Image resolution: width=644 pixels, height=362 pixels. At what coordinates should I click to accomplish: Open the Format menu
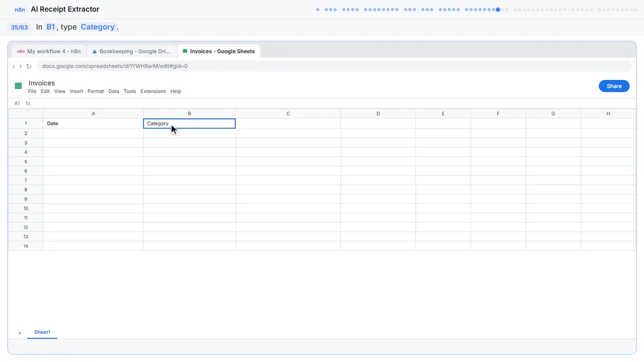(96, 92)
